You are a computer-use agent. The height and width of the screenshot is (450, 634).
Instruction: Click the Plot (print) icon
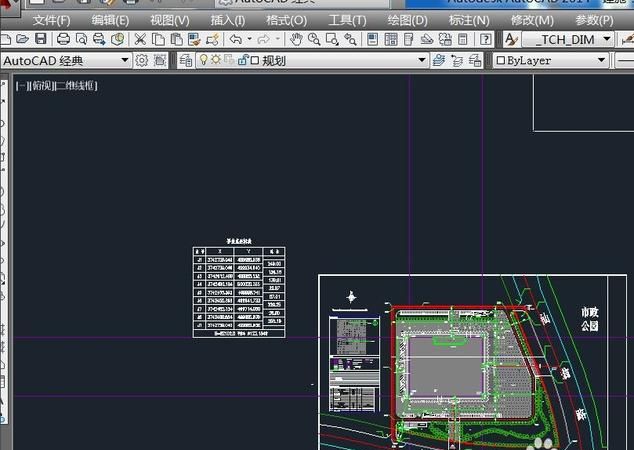(64, 39)
